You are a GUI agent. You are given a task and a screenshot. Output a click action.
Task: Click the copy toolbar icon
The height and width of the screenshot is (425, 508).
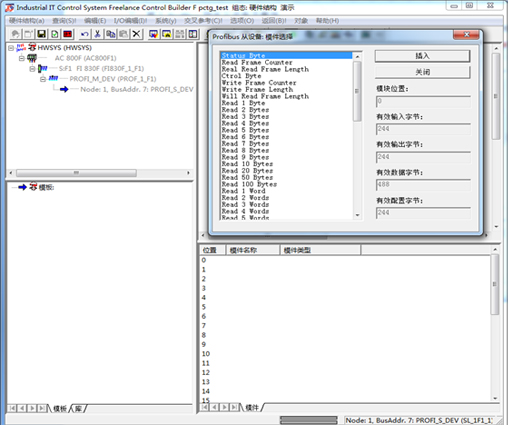pyautogui.click(x=110, y=34)
